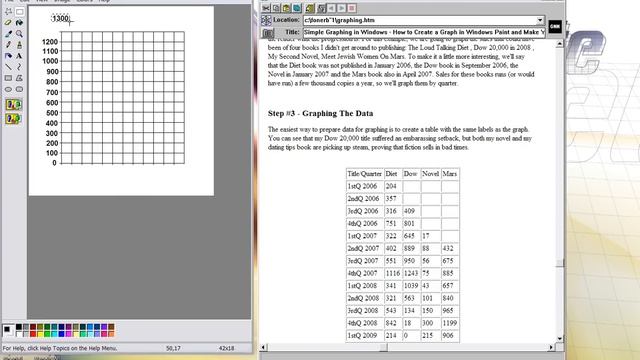Viewport: 640px width, 360px height.
Task: Select the Polygon shape tool
Action: [19, 78]
